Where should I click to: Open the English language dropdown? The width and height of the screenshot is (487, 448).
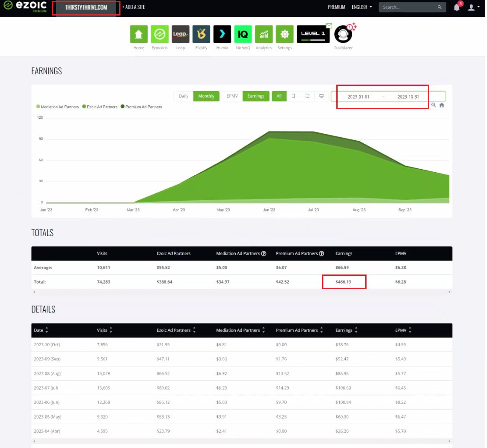pyautogui.click(x=362, y=7)
